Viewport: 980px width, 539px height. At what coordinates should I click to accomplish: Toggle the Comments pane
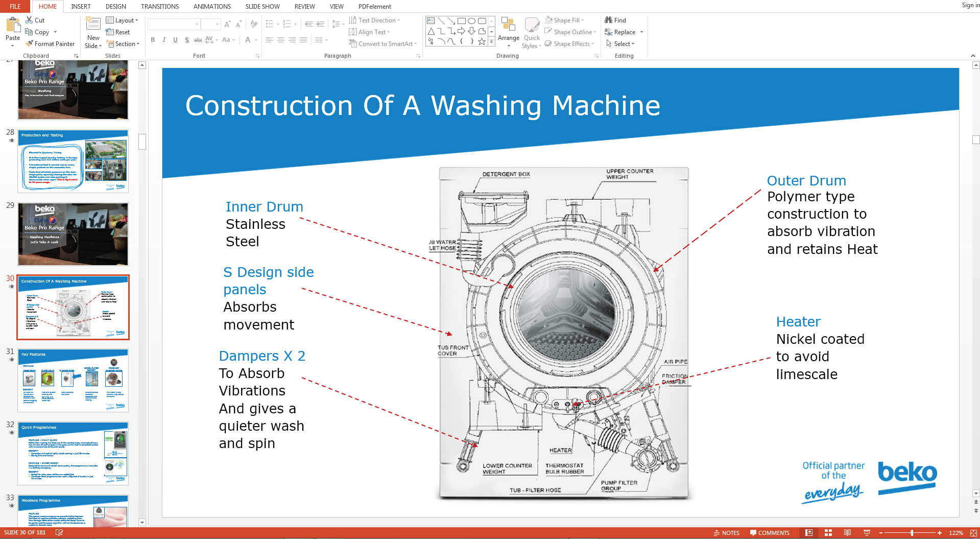click(770, 533)
